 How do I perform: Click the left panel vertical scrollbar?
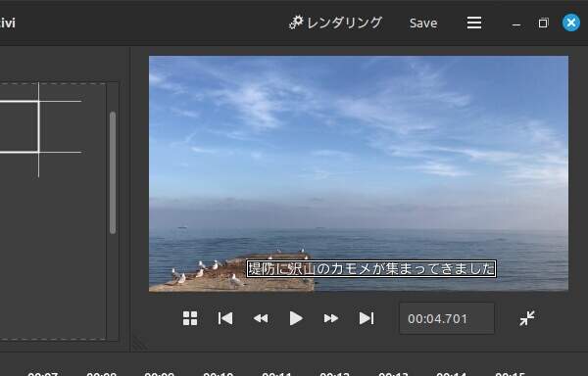click(x=113, y=172)
